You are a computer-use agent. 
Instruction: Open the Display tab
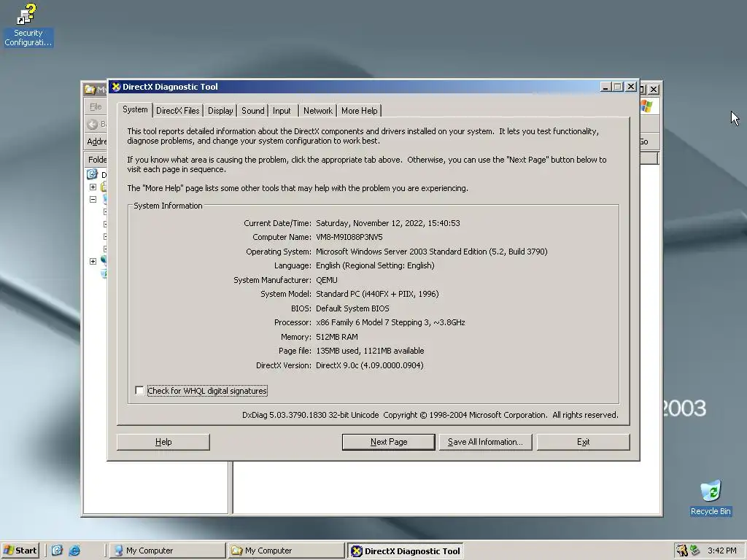tap(220, 111)
